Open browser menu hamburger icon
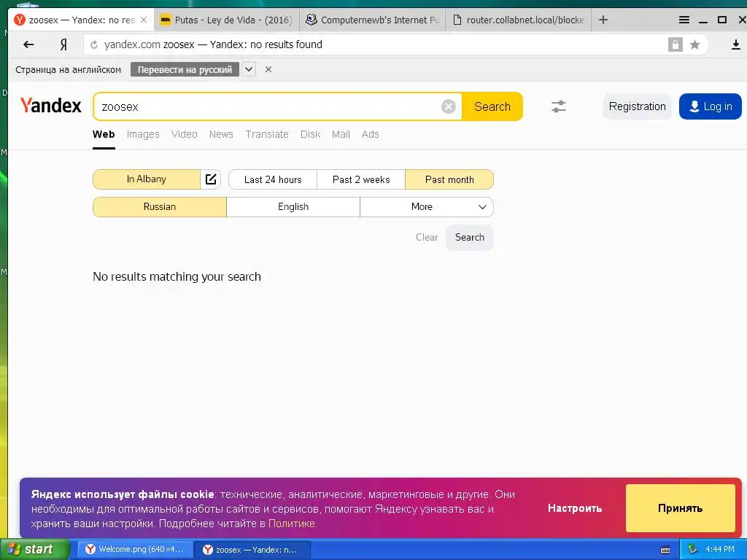747x560 pixels. tap(684, 20)
